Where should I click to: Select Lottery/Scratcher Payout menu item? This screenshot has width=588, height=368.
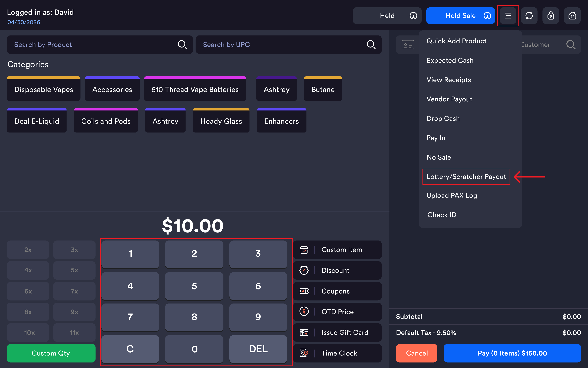466,177
